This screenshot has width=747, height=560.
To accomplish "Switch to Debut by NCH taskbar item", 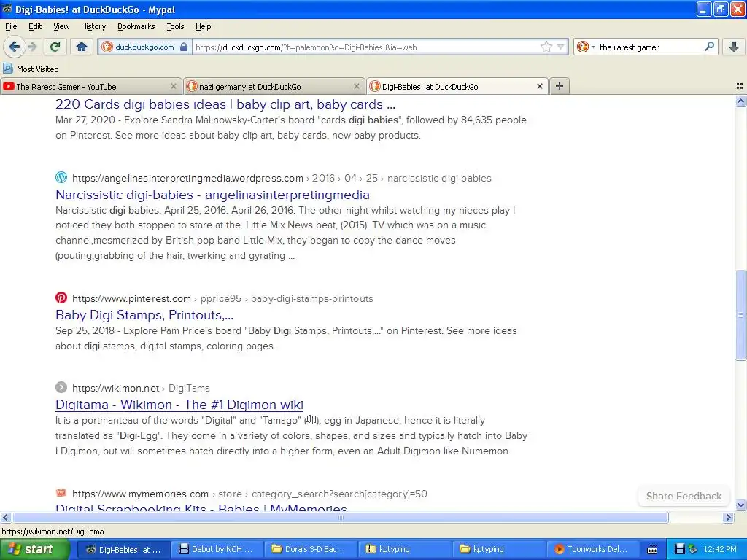I will point(215,549).
